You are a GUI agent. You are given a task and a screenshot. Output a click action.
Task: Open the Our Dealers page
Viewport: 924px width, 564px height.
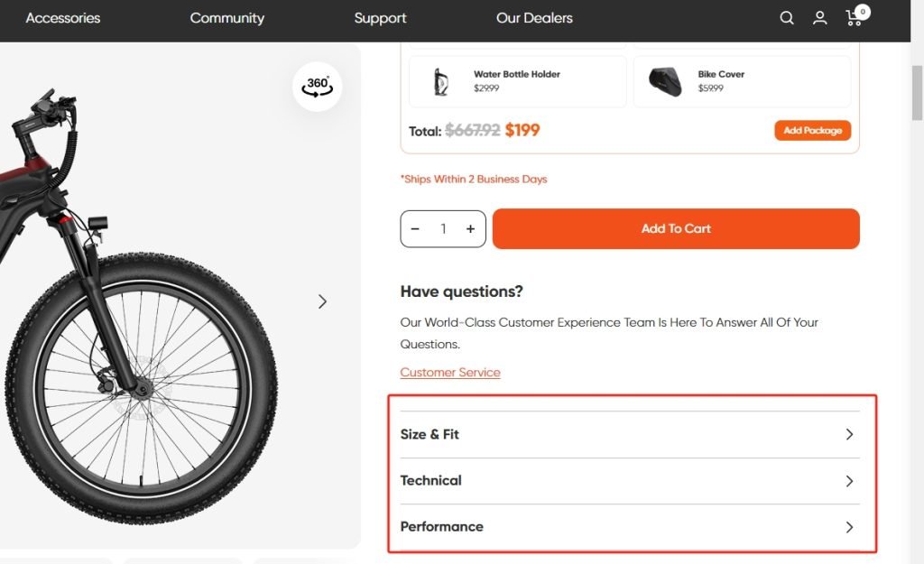click(x=534, y=18)
